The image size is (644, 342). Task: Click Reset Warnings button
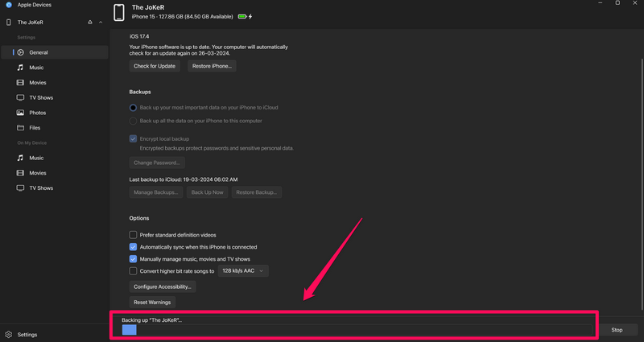152,303
